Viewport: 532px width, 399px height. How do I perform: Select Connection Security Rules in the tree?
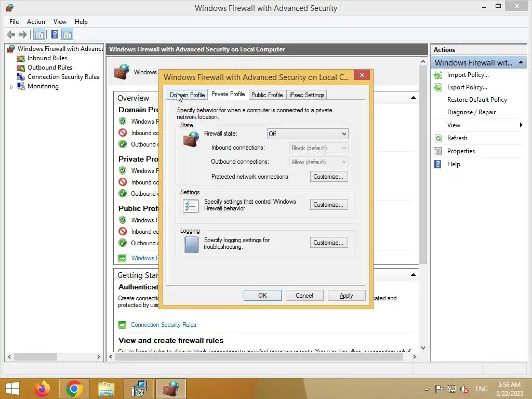tap(63, 77)
